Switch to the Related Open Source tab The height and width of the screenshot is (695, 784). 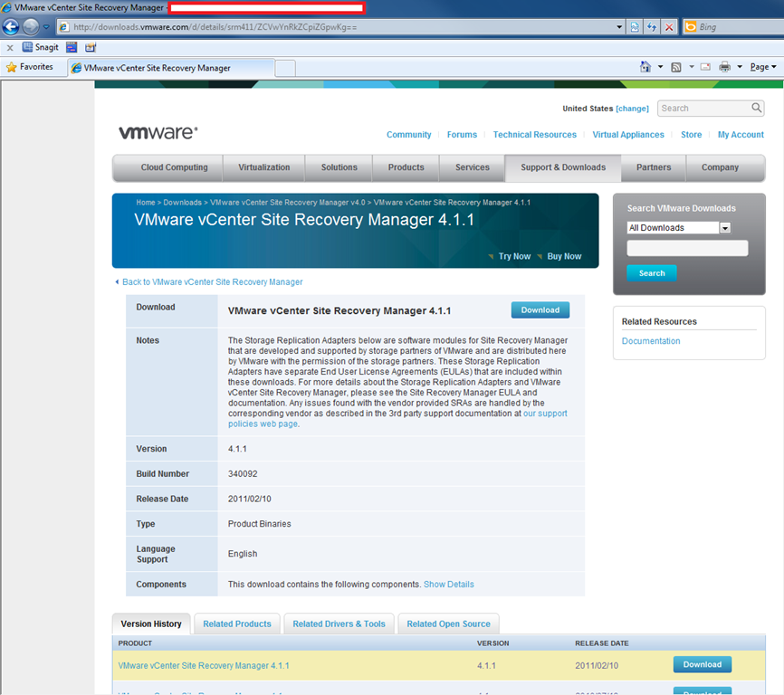click(x=448, y=624)
